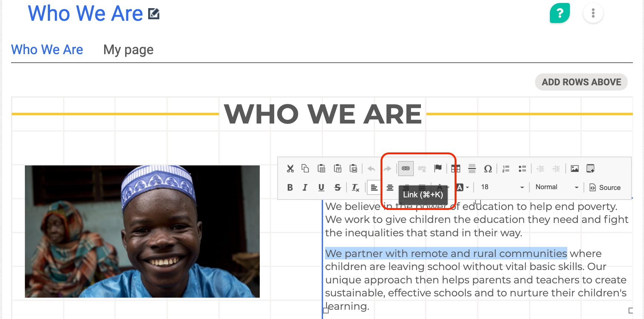Insert a numbered list
The height and width of the screenshot is (319, 644).
click(506, 169)
